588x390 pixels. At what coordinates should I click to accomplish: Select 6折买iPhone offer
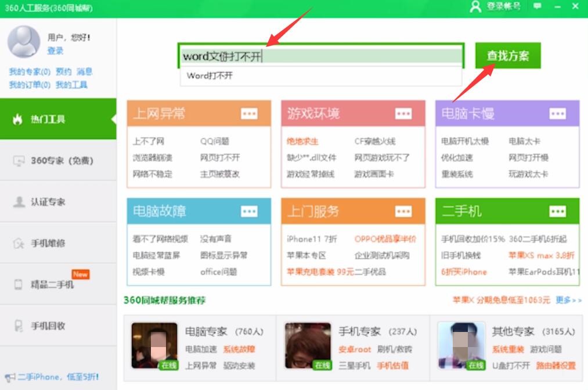pyautogui.click(x=464, y=272)
